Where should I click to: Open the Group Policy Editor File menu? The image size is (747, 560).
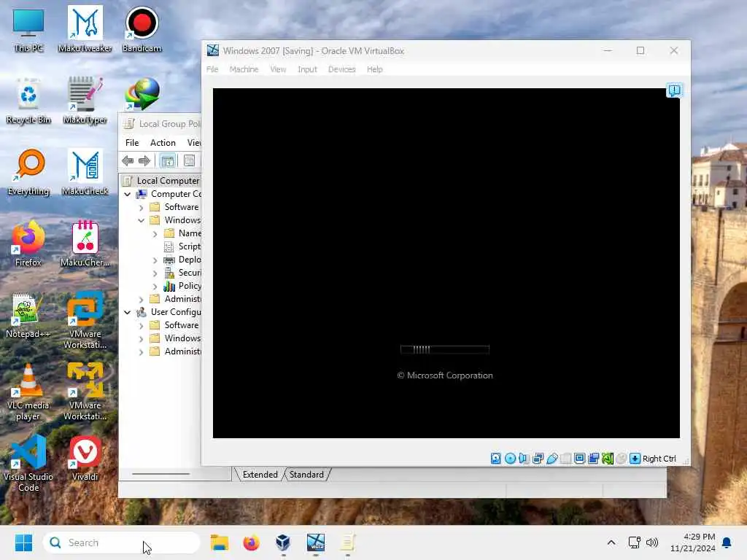coord(132,143)
